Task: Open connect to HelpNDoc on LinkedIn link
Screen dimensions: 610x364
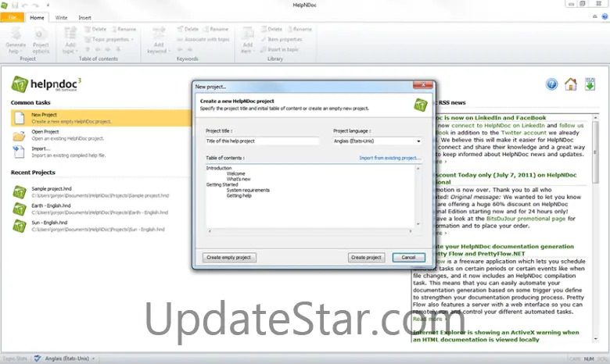Action: tap(498, 126)
